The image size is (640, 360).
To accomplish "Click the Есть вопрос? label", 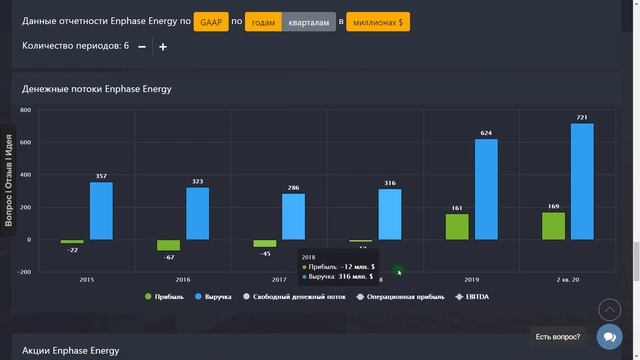I will [558, 337].
